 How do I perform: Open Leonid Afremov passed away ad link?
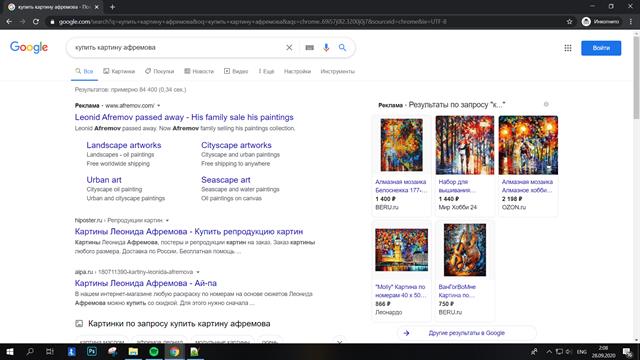(x=184, y=117)
